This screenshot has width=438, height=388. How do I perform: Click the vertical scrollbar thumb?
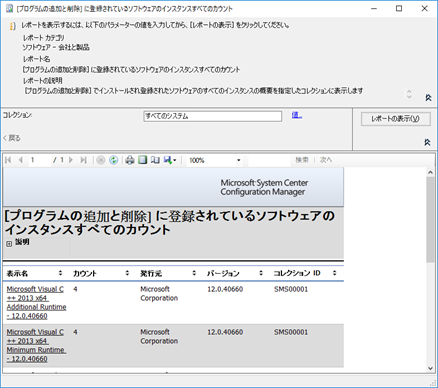pyautogui.click(x=430, y=219)
